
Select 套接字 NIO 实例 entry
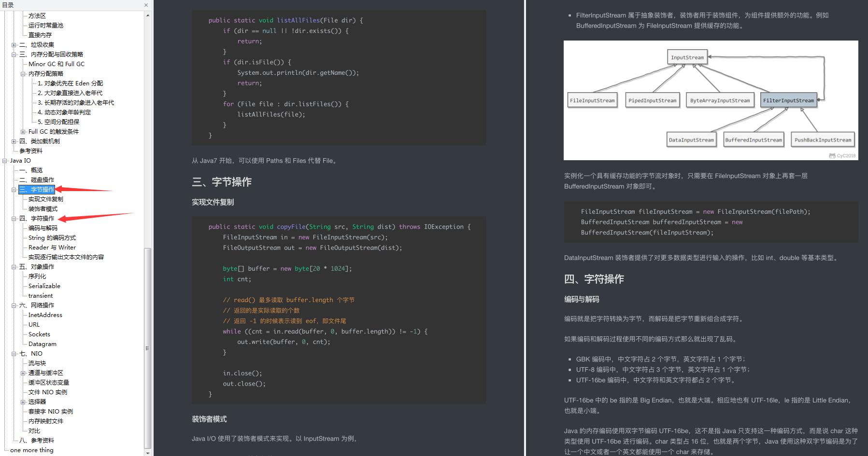tap(51, 412)
